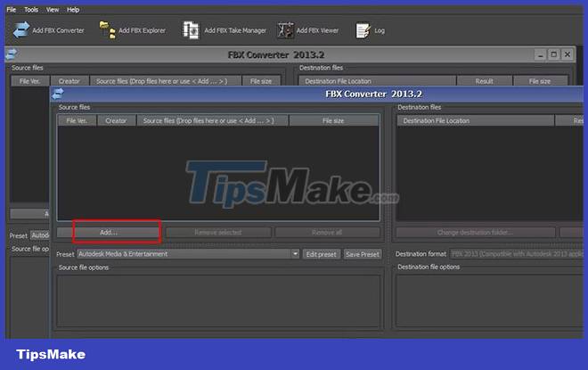Click Destination File Location header in front window
The image size is (588, 370).
(x=476, y=121)
